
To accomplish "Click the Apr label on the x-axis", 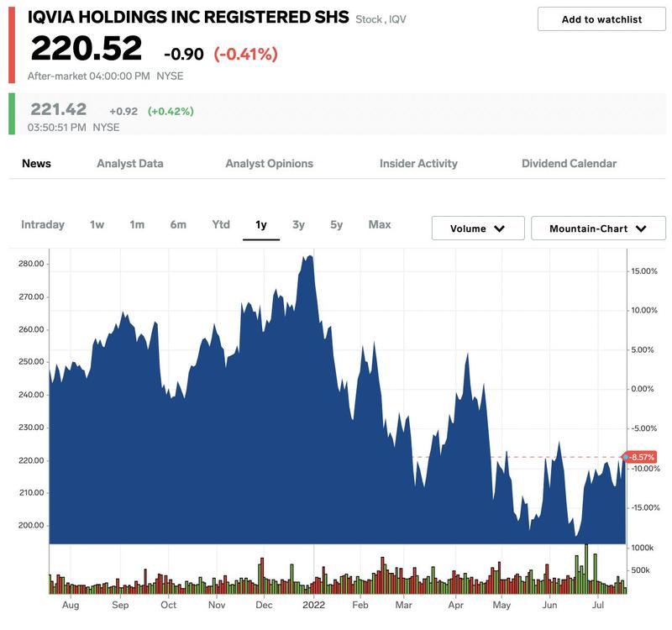I will click(455, 605).
